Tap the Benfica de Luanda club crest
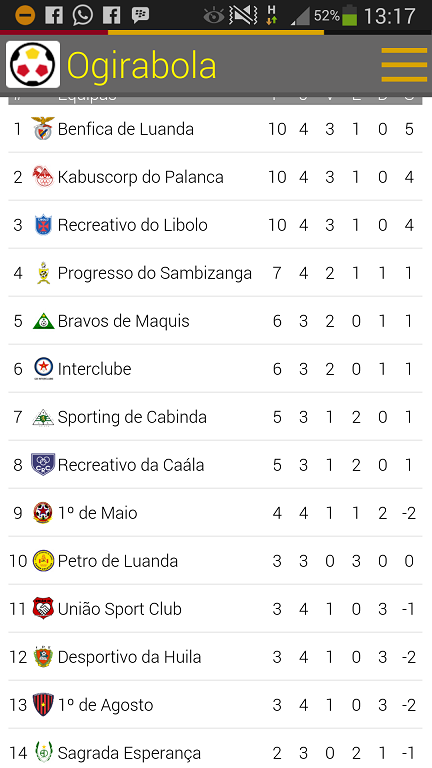432x768 pixels. coord(43,128)
